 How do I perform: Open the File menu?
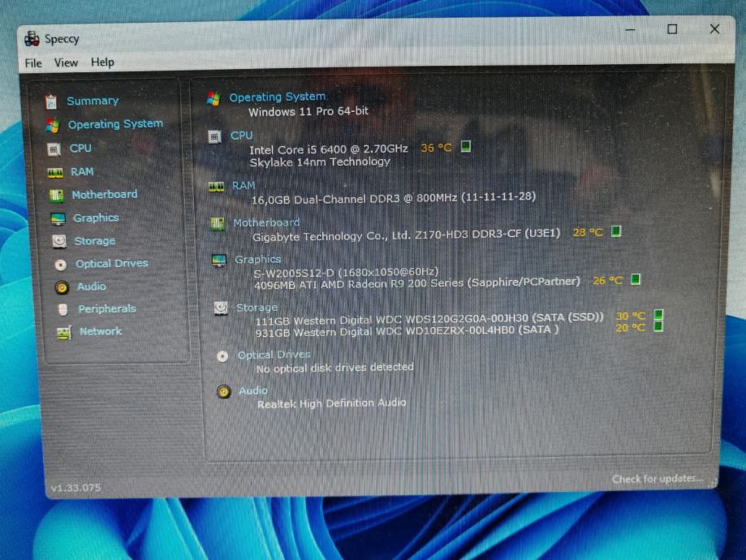tap(32, 62)
